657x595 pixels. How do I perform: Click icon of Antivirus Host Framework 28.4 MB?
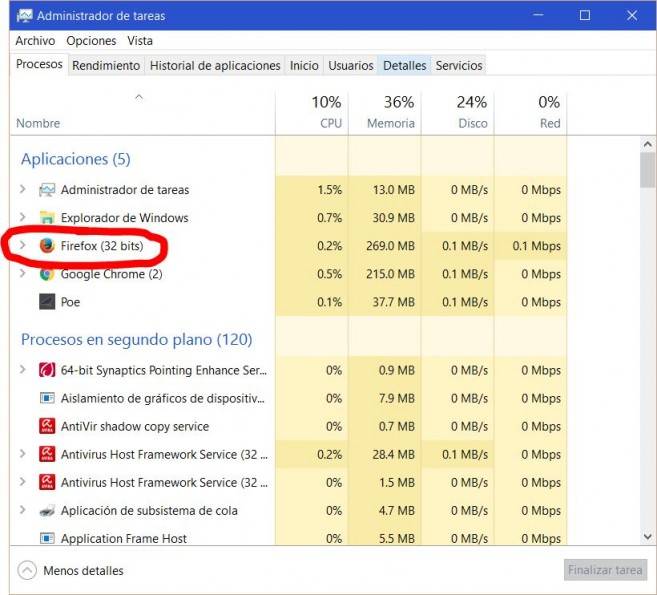tap(47, 454)
